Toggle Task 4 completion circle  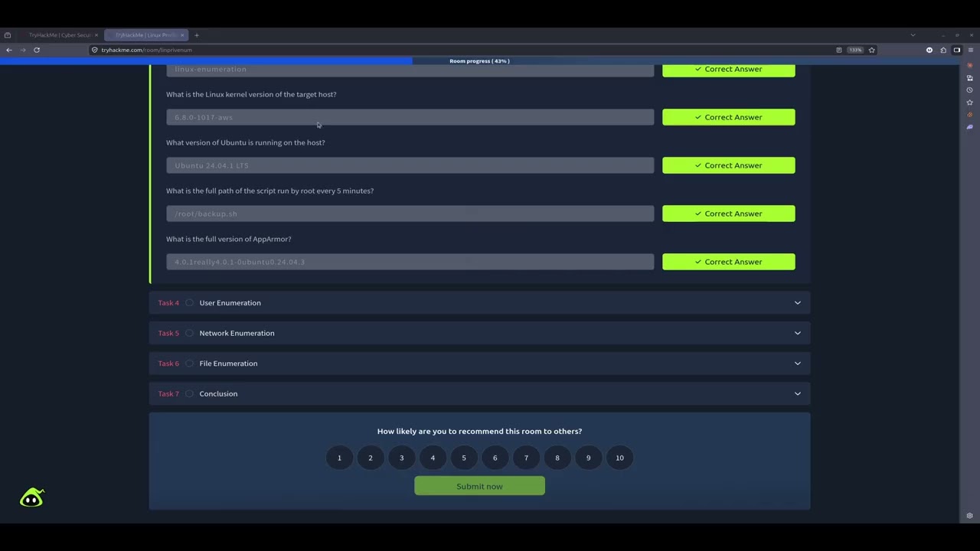point(189,303)
